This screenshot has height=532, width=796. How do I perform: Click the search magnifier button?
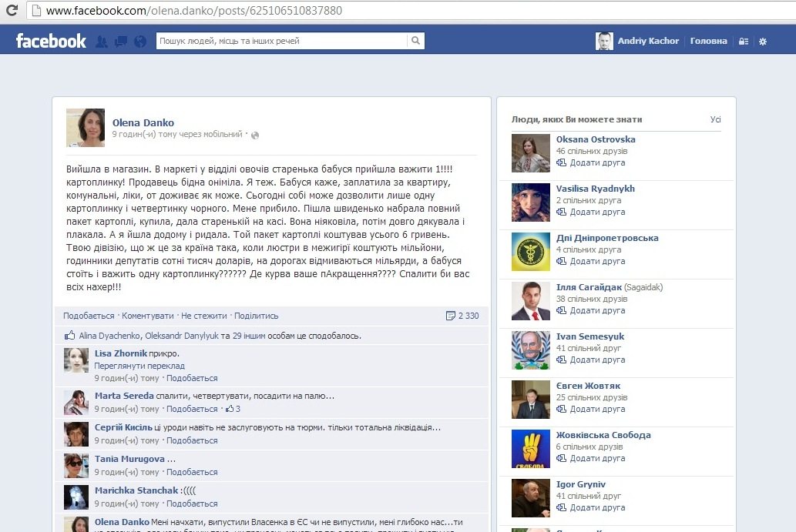click(x=415, y=41)
